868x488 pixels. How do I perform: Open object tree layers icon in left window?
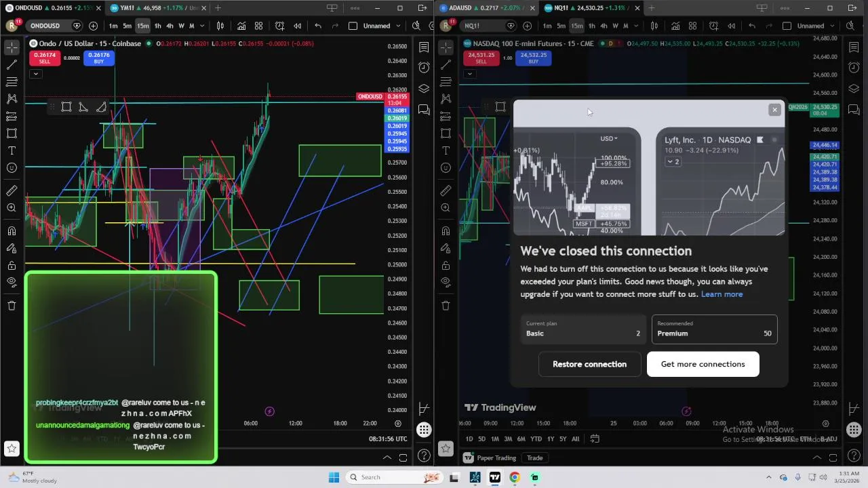coord(424,88)
